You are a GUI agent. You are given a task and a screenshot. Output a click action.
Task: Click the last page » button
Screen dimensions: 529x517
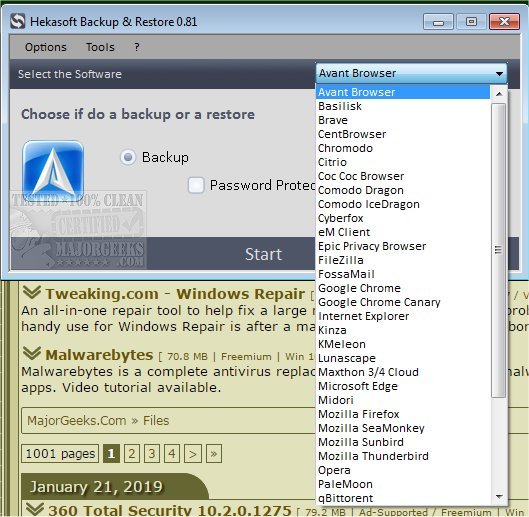[214, 454]
